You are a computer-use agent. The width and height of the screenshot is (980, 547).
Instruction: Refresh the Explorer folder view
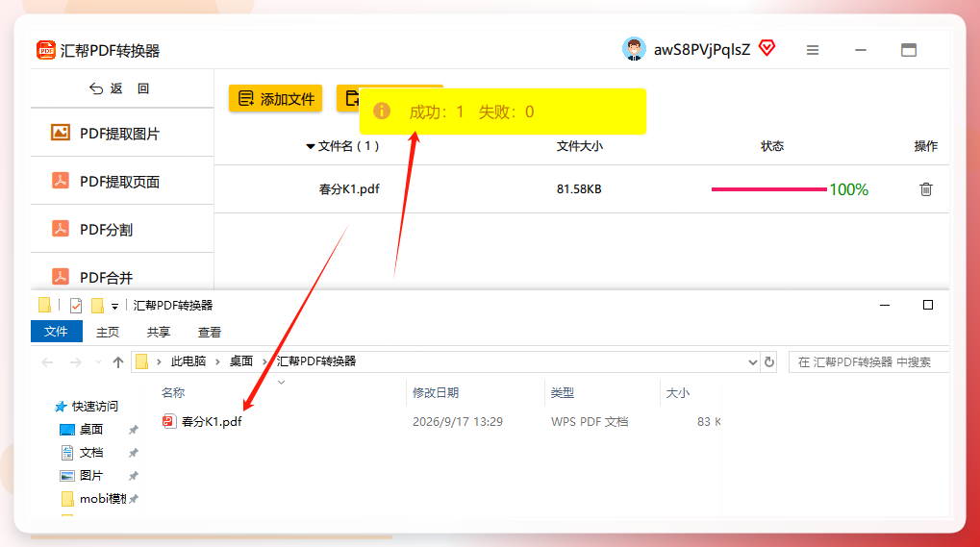pyautogui.click(x=769, y=362)
